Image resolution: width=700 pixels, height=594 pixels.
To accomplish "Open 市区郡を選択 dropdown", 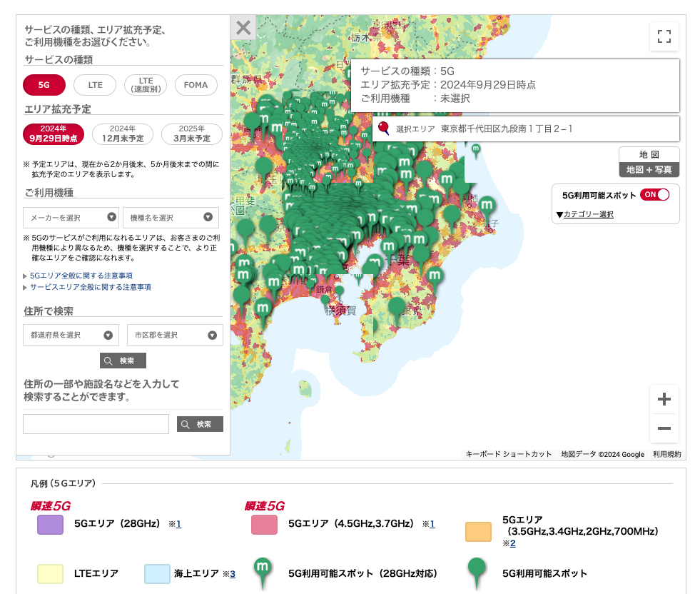I will (x=175, y=335).
